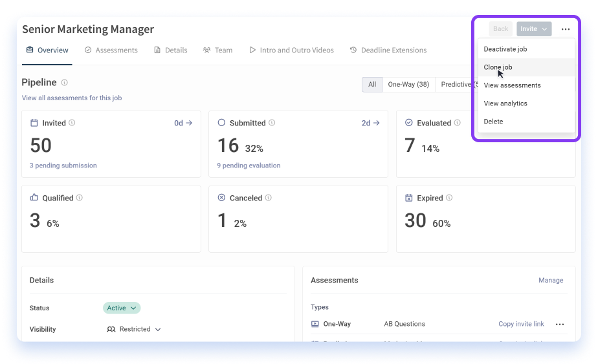Open the Deadline Extensions tab
Viewport: 598px width, 364px height.
click(388, 50)
